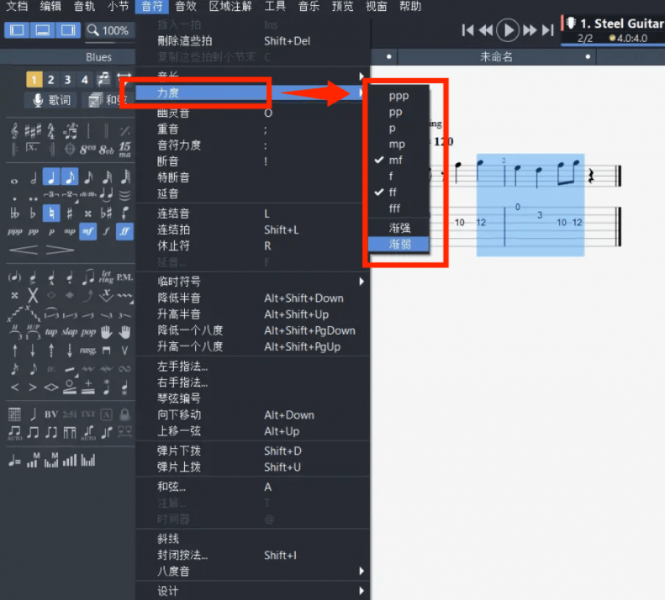Screen dimensions: 665x600
Task: Click the double-flat accidental icon
Action: 16,212
